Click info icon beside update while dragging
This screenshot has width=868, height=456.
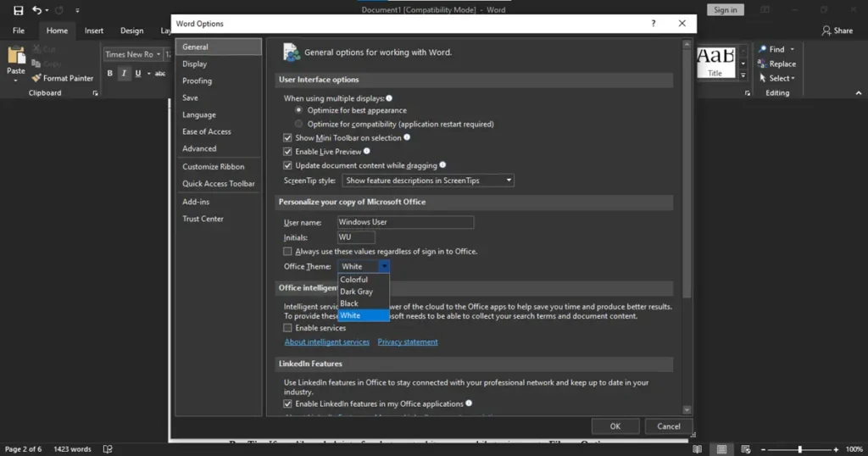tap(442, 165)
